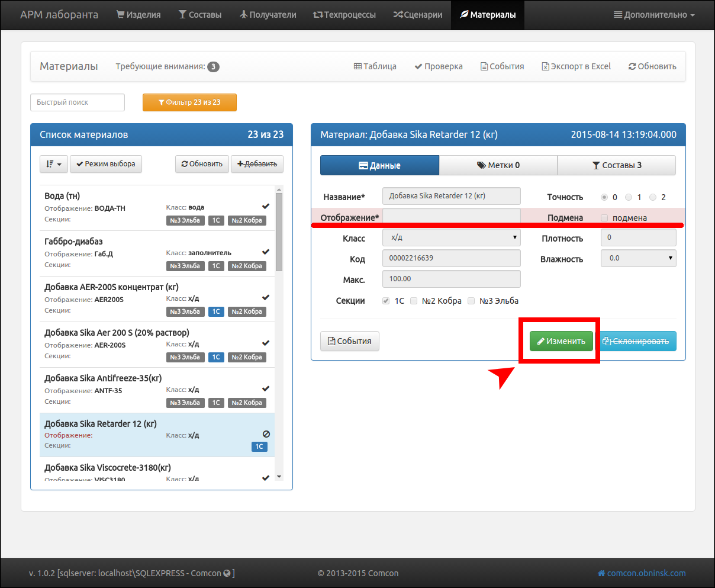Switch to Таблица view
This screenshot has height=588, width=715.
click(x=375, y=66)
